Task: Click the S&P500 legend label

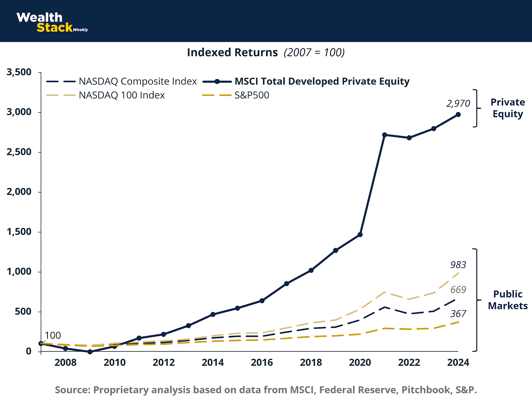Action: [x=252, y=95]
